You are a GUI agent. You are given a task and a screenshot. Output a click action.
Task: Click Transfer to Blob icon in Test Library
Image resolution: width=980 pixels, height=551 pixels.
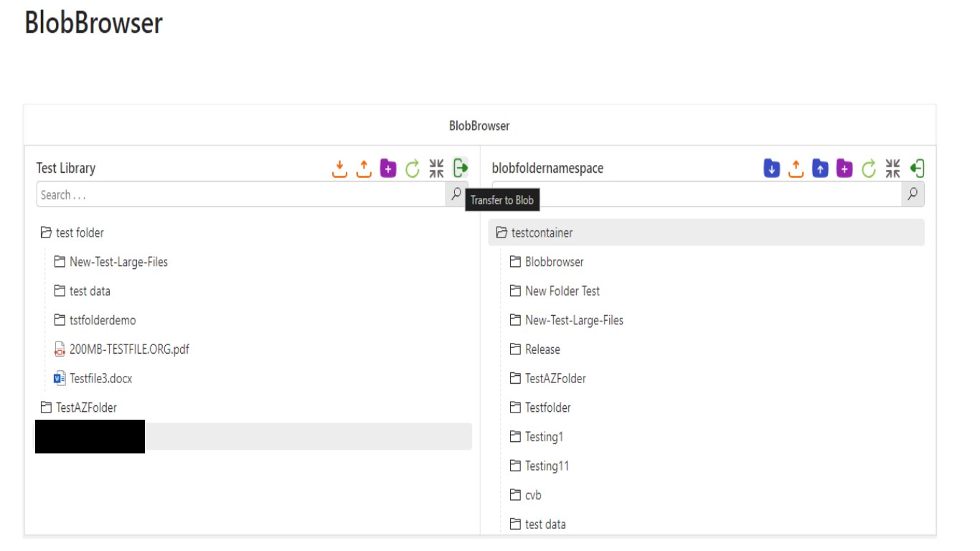tap(461, 169)
